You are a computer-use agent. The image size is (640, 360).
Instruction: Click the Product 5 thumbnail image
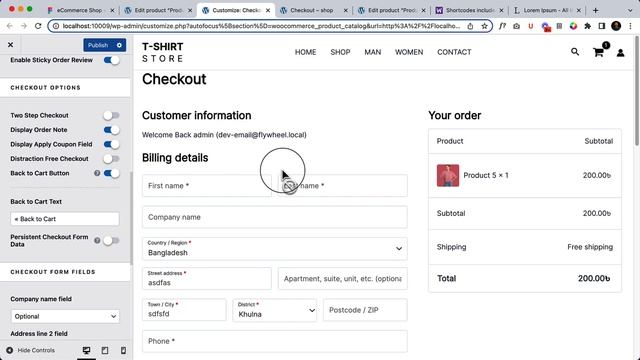click(448, 176)
